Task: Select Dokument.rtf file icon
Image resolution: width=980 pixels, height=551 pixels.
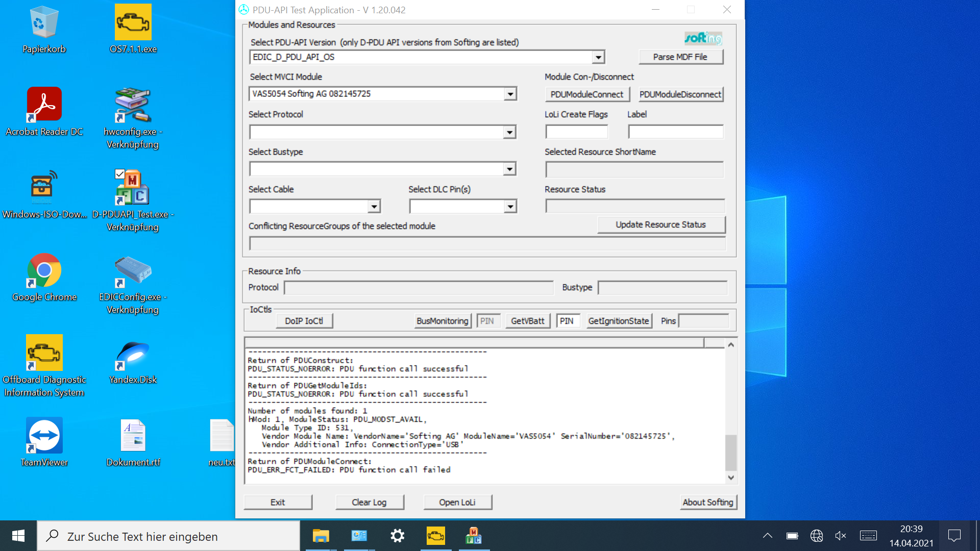Action: (x=133, y=443)
